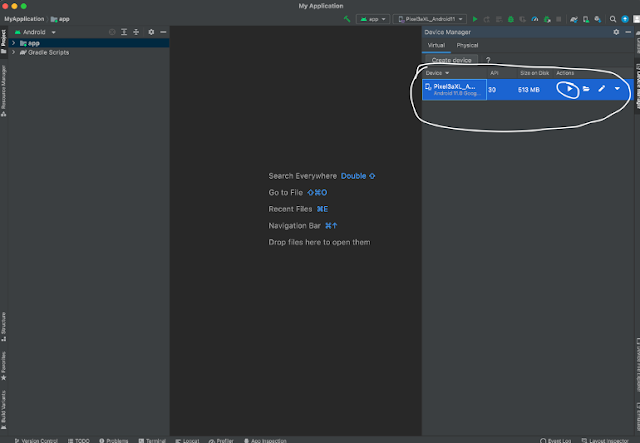Click Run with Coverage toolbar icon

pyautogui.click(x=522, y=19)
